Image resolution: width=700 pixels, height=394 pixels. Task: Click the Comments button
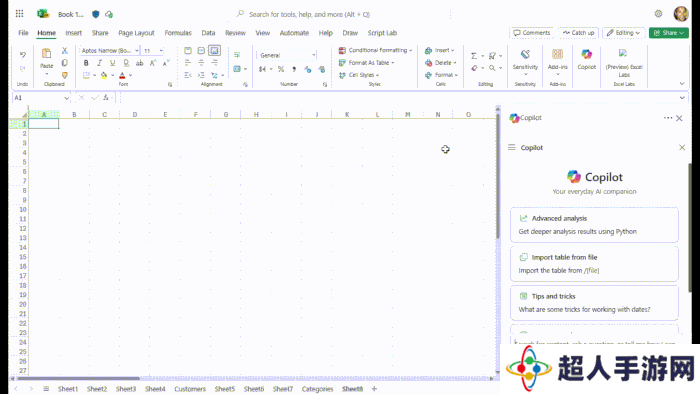coord(532,33)
